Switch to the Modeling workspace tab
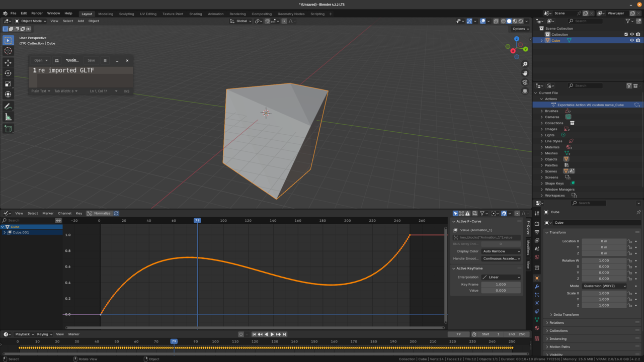 (x=106, y=14)
